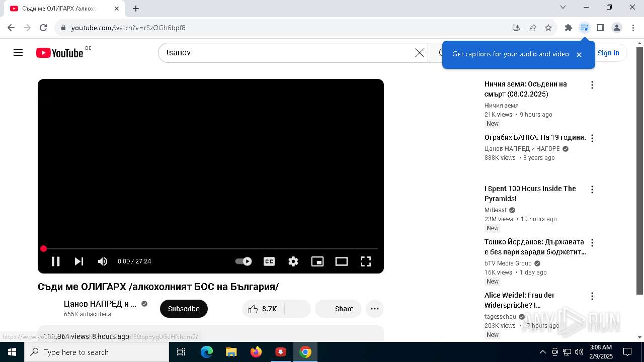Click the install app icon in address bar

point(516,28)
